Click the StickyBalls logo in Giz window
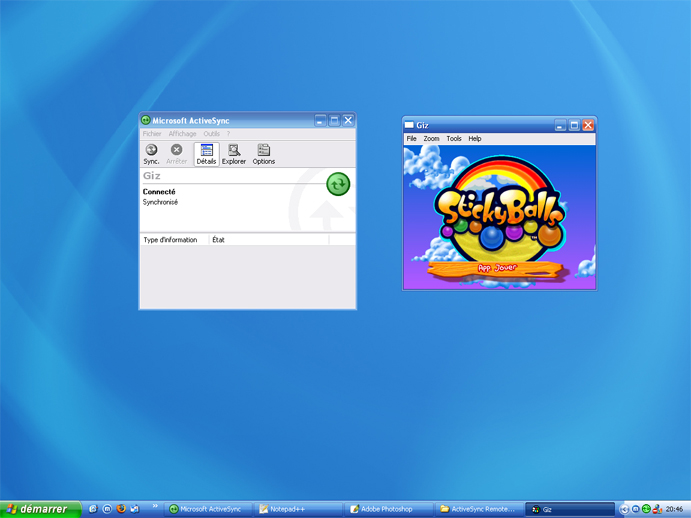Viewport: 691px width, 518px height. tap(500, 211)
